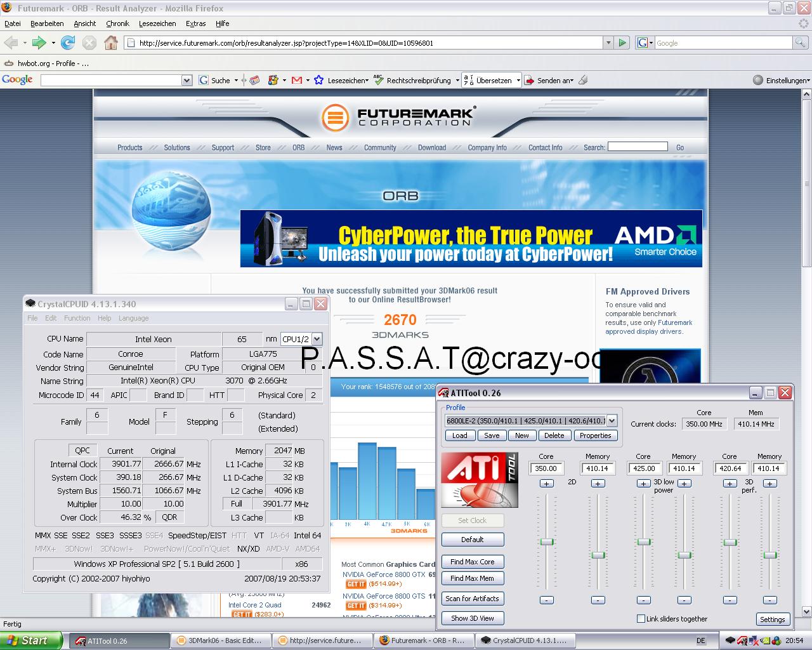
Task: Reload the page in Firefox
Action: [x=68, y=43]
